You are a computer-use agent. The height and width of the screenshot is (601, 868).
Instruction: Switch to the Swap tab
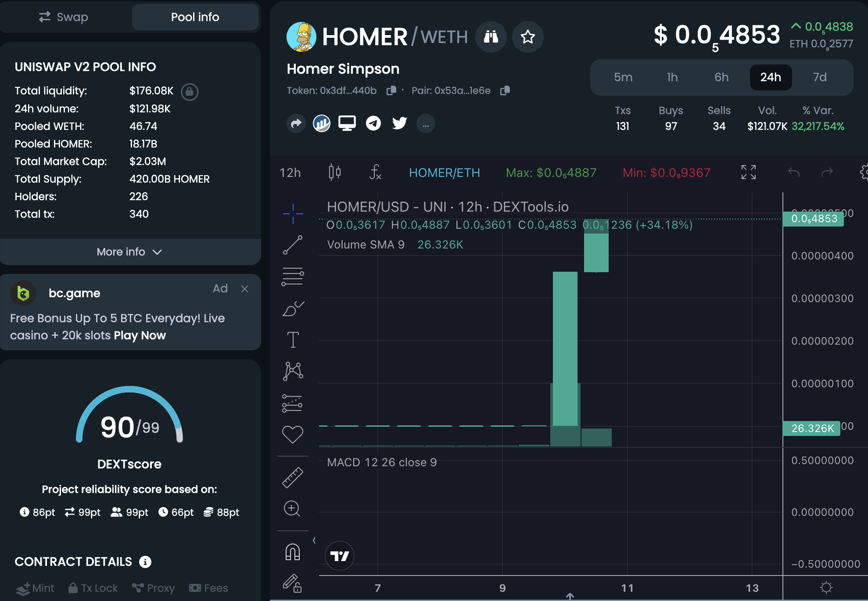click(x=64, y=17)
